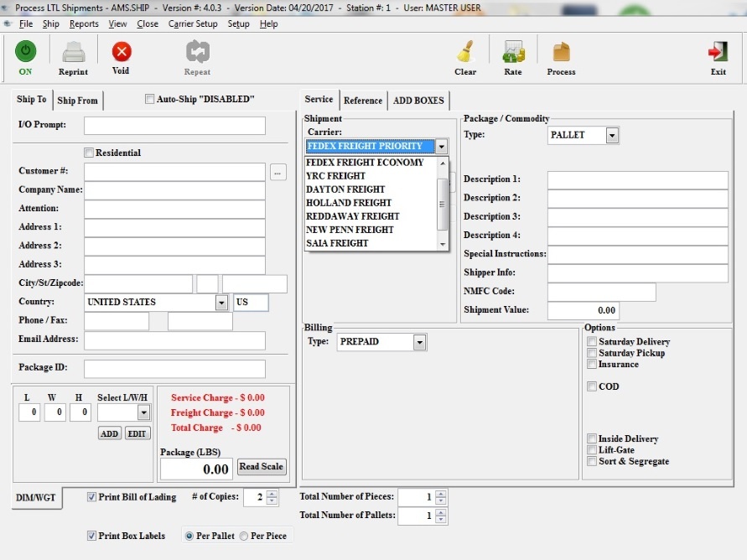
Task: Select YRC FREIGHT from carrier list
Action: coord(371,176)
